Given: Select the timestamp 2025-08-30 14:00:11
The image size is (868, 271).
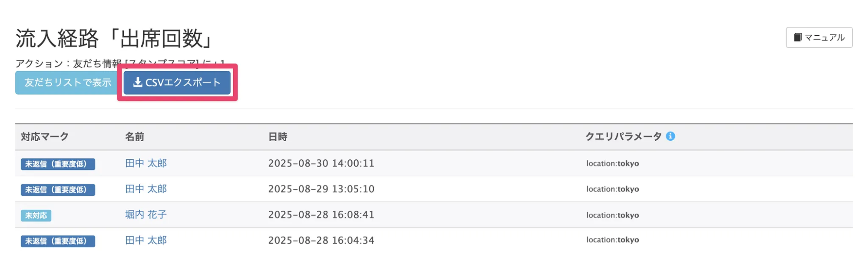Looking at the screenshot, I should 321,163.
